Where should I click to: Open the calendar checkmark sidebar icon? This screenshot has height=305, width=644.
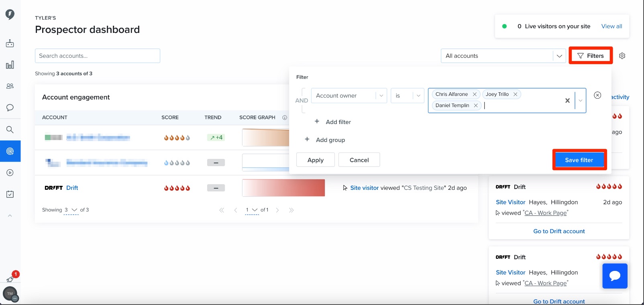(x=10, y=194)
